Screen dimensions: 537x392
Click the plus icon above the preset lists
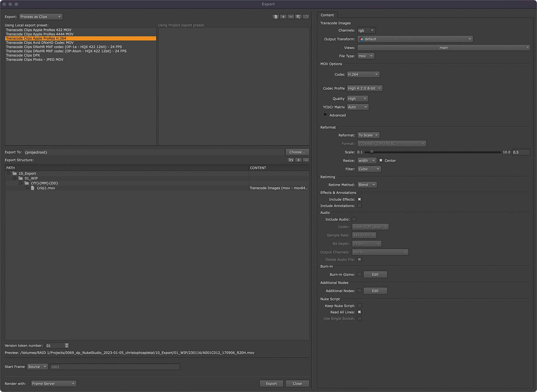point(283,17)
